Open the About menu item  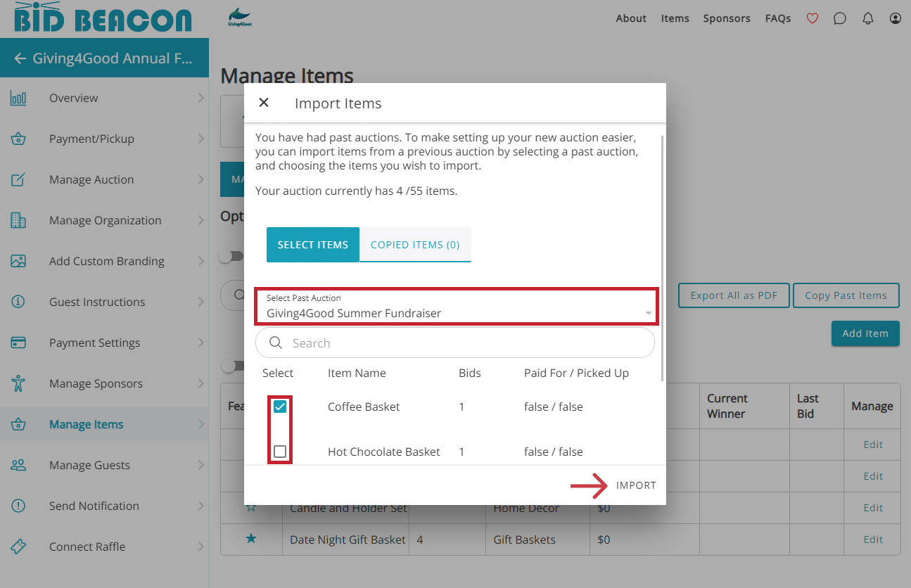click(631, 18)
